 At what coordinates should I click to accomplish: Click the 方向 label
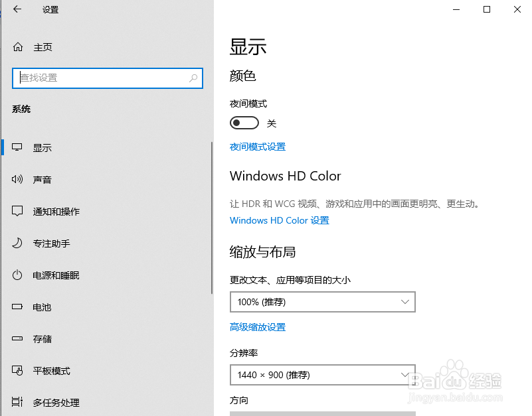[x=239, y=400]
